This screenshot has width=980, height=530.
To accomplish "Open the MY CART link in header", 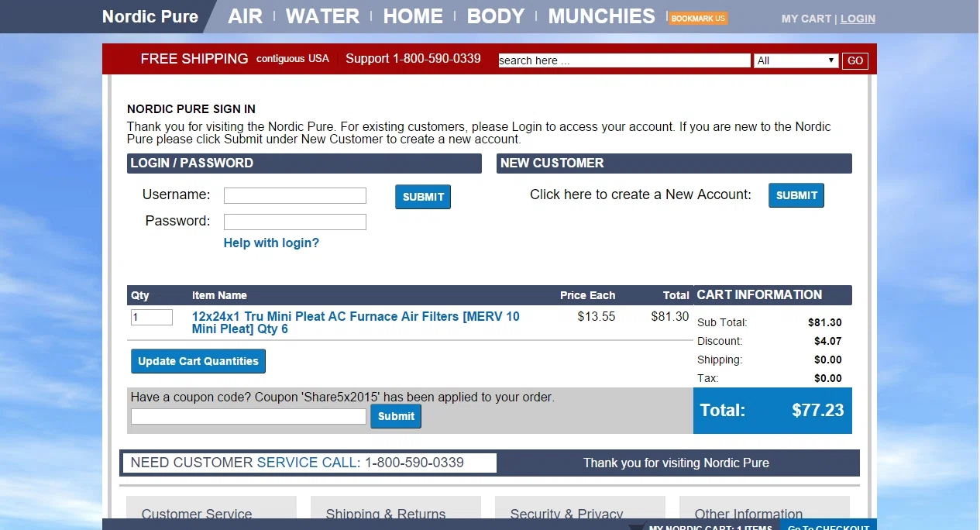I will (x=806, y=19).
